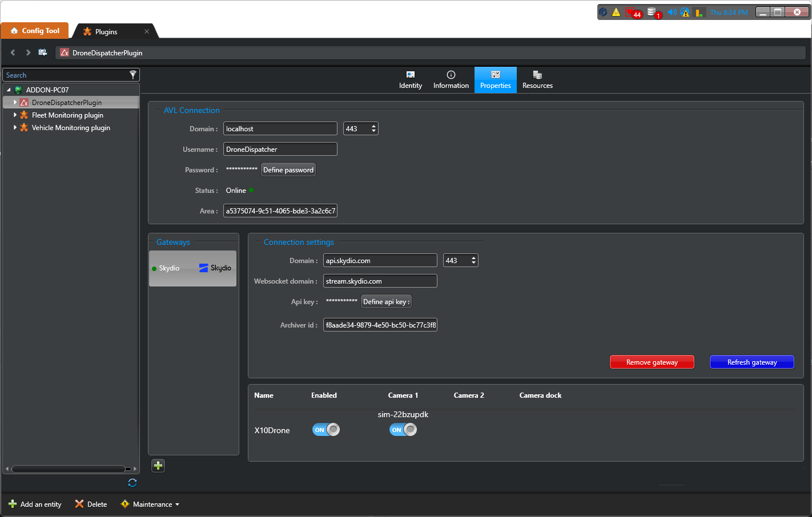Click the Remove gateway button
Screen dimensions: 812x517
point(652,361)
